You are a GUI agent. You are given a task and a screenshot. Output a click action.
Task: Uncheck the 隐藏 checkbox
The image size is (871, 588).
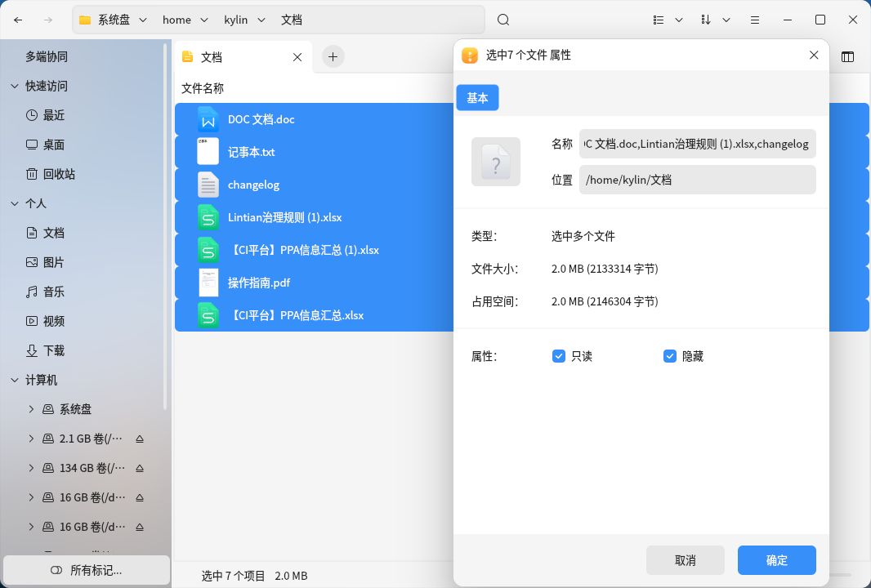[670, 356]
